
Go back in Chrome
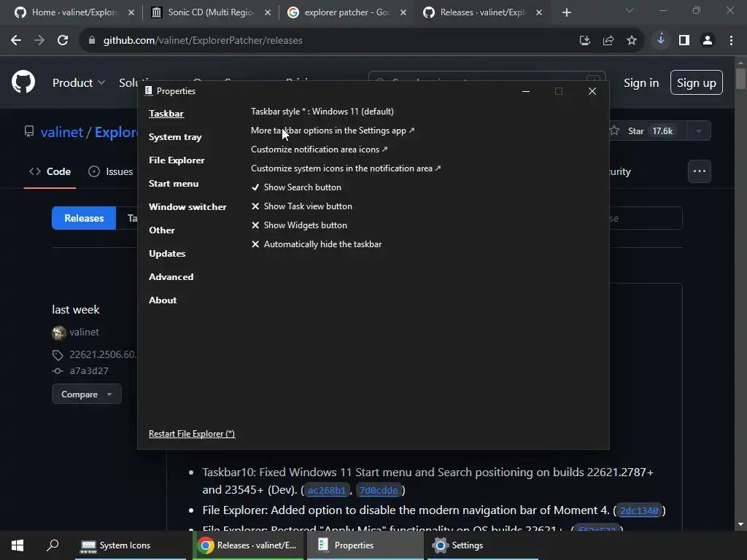(16, 41)
